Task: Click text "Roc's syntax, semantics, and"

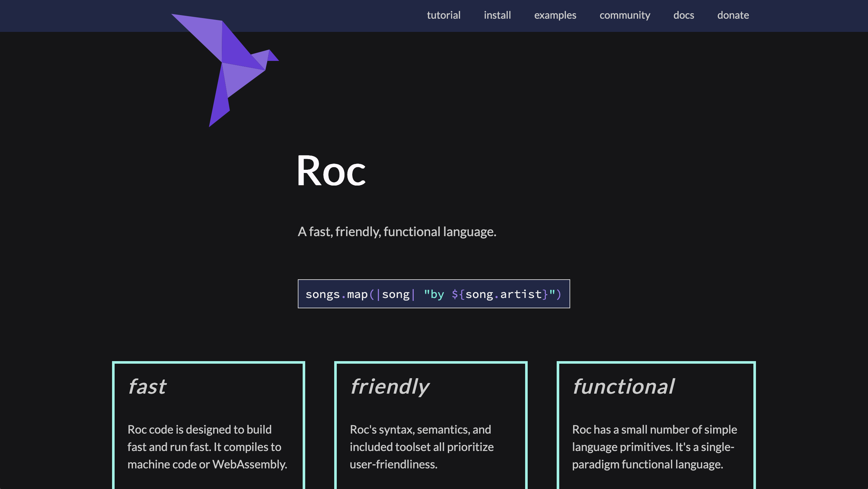Action: pos(420,429)
